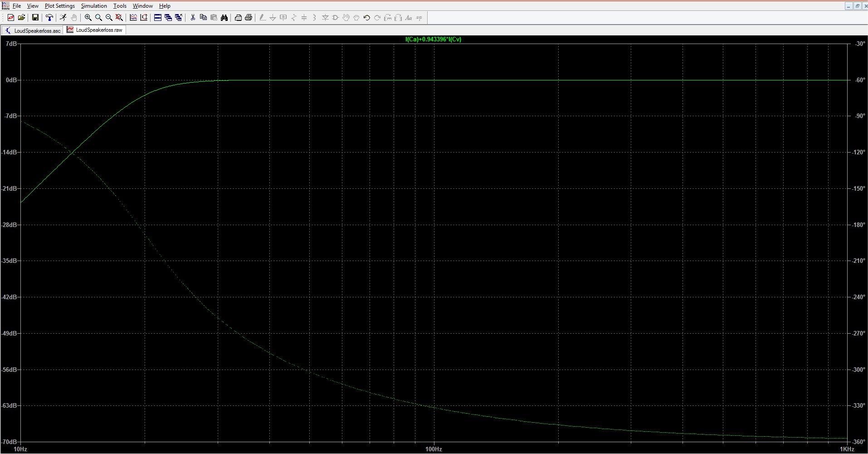Click the Place Resistor icon
The height and width of the screenshot is (454, 868).
click(x=293, y=18)
